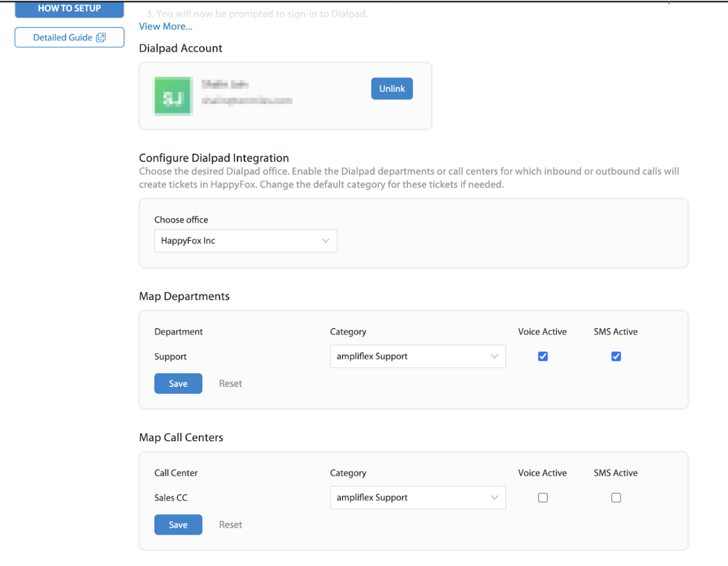Click the Dialpad Account heading
The height and width of the screenshot is (566, 728).
tap(181, 49)
